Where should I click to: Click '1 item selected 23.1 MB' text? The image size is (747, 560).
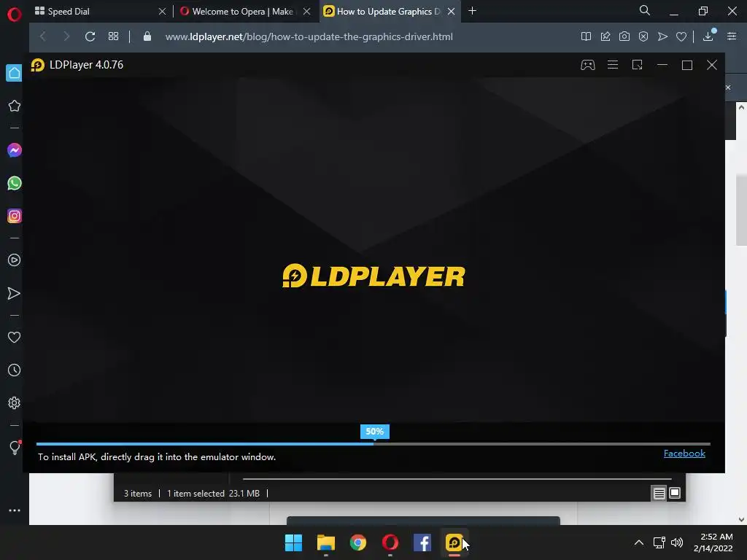click(x=213, y=494)
